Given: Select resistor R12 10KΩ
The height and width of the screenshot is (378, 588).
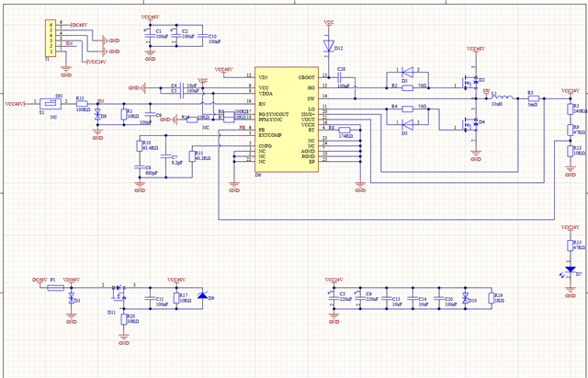Looking at the screenshot, I should coord(571,151).
